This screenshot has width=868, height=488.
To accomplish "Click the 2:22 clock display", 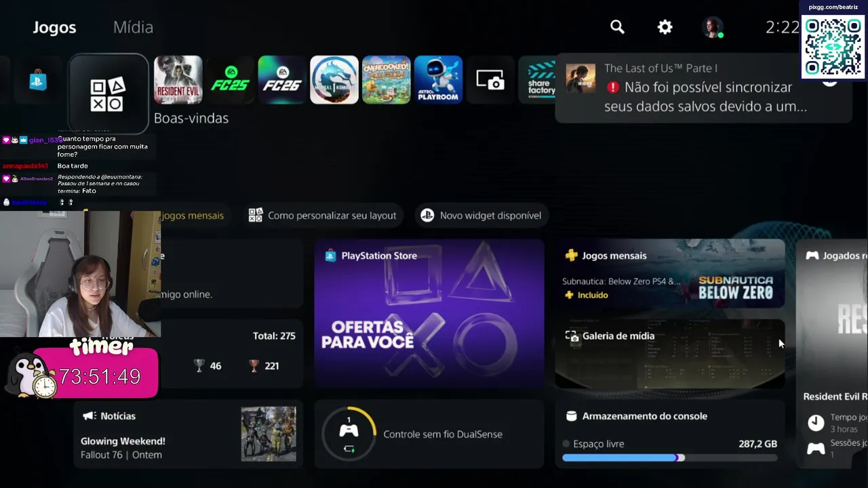I will [x=783, y=27].
